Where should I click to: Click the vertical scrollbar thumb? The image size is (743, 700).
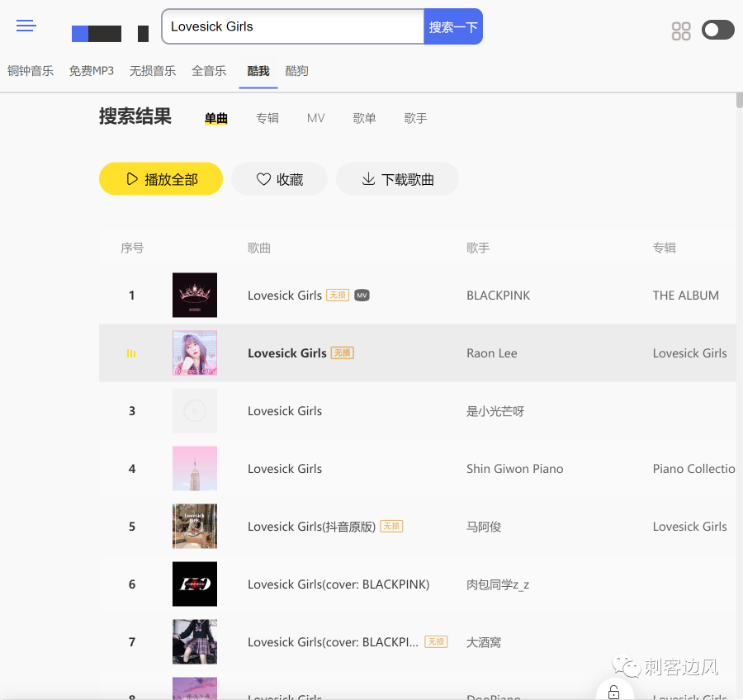click(739, 101)
